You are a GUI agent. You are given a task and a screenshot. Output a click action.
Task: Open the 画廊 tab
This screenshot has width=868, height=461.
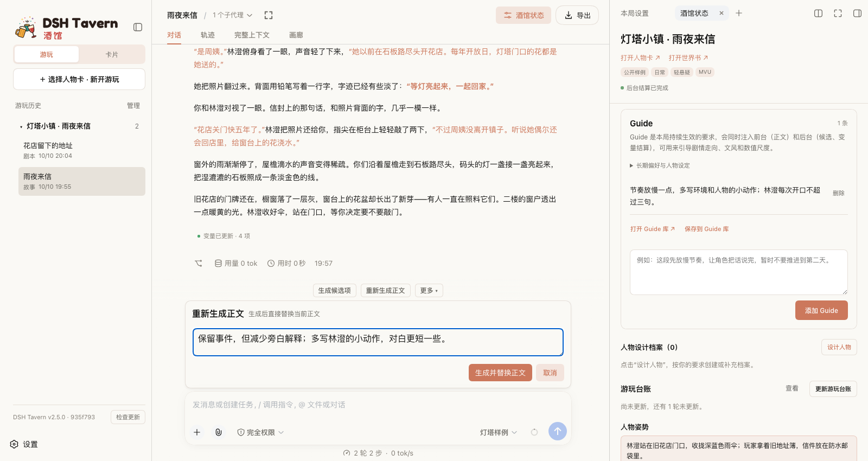(296, 35)
